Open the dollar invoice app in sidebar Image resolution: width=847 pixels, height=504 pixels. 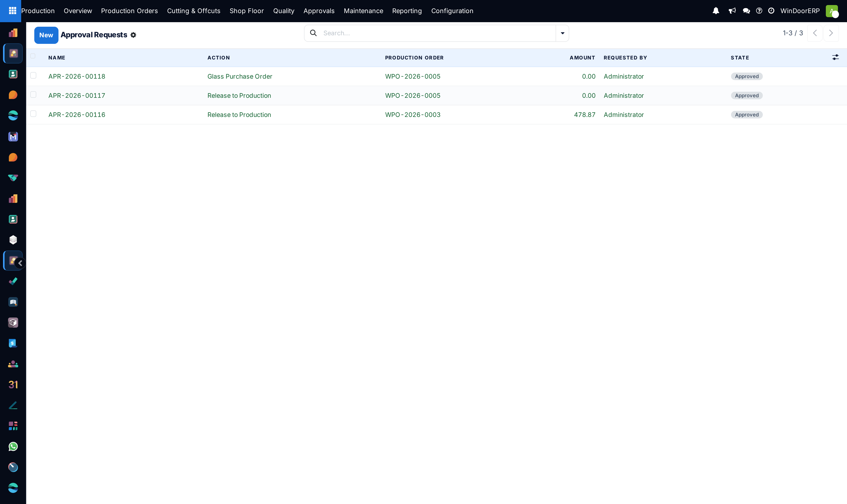coord(13,343)
